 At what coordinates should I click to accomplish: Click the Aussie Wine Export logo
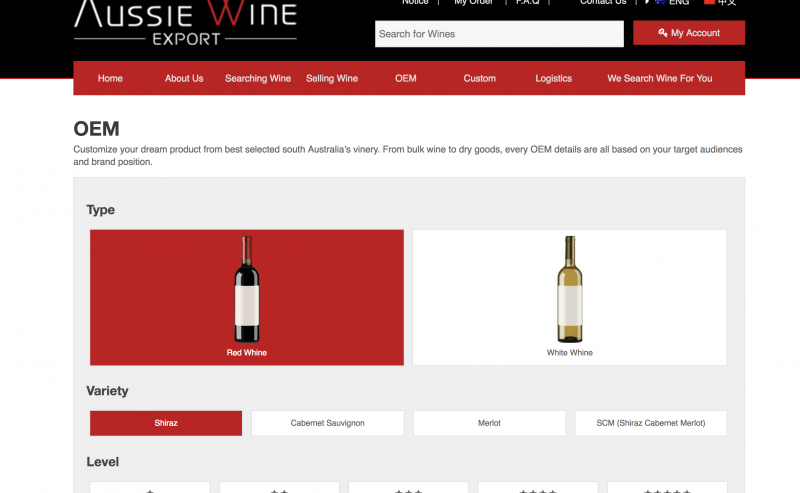pyautogui.click(x=185, y=22)
